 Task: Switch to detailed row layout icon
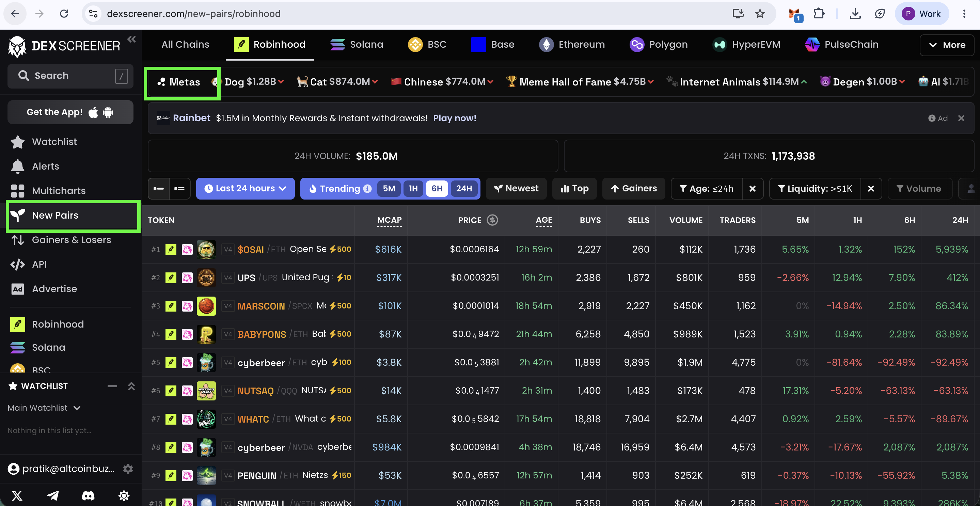tap(179, 189)
